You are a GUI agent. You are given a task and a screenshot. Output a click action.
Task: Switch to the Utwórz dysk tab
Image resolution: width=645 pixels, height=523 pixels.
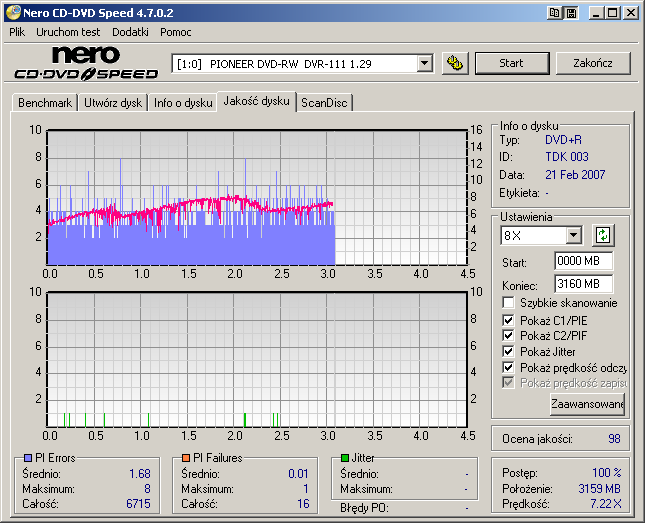pos(113,103)
